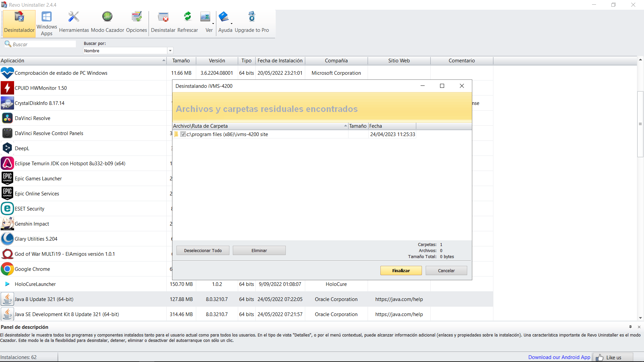
Task: Click the Finalizar button
Action: (401, 270)
